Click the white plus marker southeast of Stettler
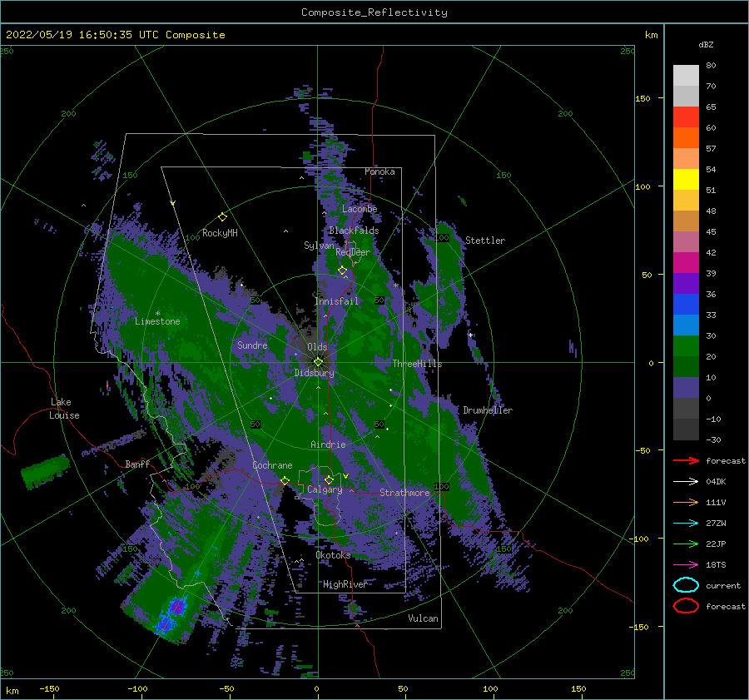Screen dimensions: 749x700 [470, 335]
